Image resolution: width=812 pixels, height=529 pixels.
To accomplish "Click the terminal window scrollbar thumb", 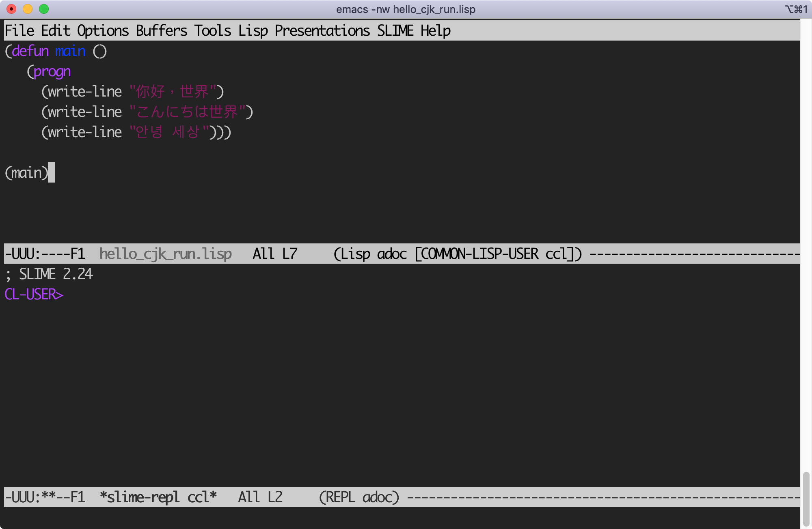I will click(x=806, y=499).
